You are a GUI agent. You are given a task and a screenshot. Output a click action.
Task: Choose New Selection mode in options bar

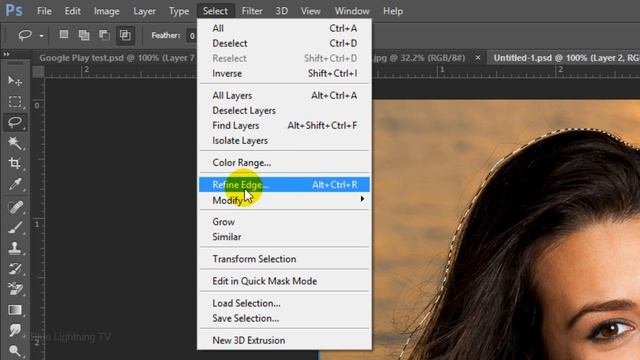point(64,35)
